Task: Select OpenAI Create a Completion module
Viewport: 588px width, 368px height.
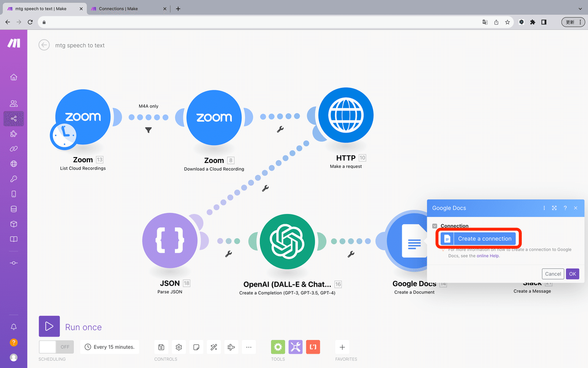Action: click(x=288, y=241)
